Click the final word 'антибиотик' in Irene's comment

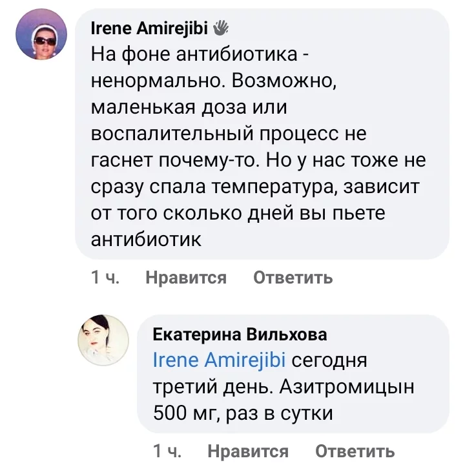147,239
